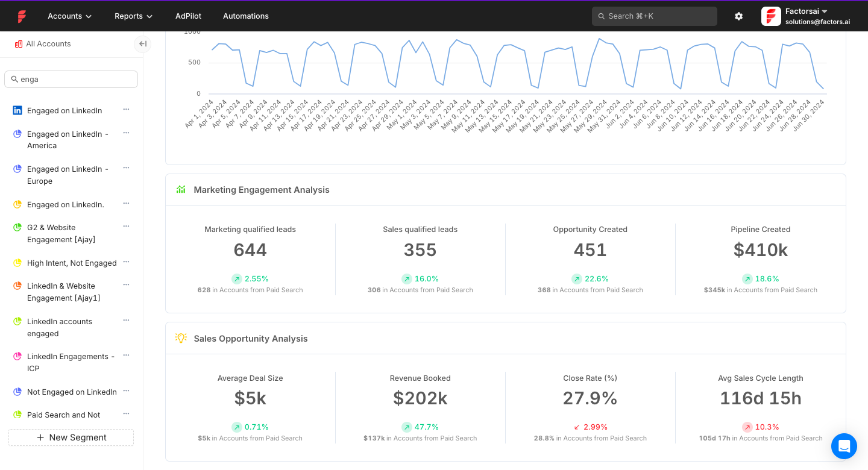Viewport: 868px width, 470px height.
Task: Click Pipeline Created value $410k
Action: pos(761,250)
